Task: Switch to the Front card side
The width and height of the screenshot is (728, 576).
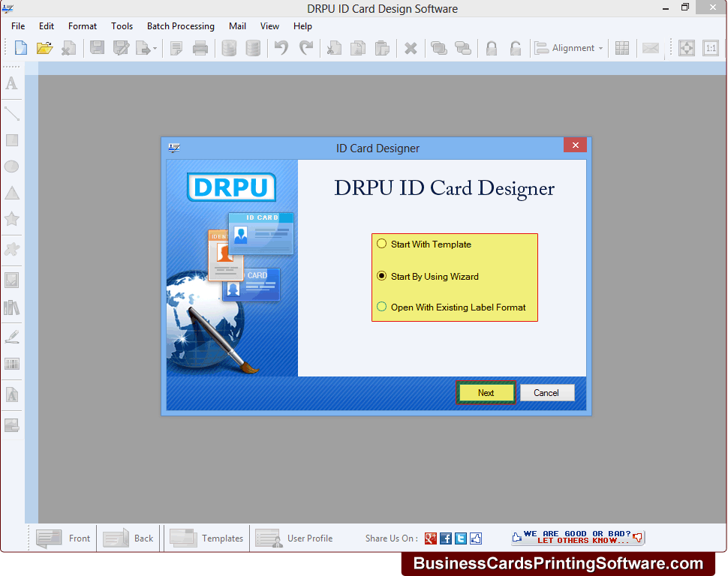Action: pyautogui.click(x=63, y=538)
